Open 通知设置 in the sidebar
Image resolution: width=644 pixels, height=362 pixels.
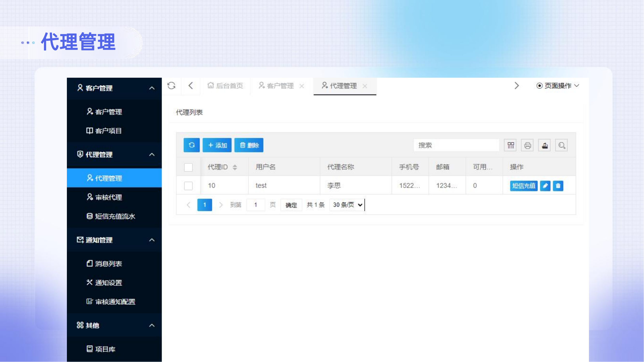coord(114,283)
